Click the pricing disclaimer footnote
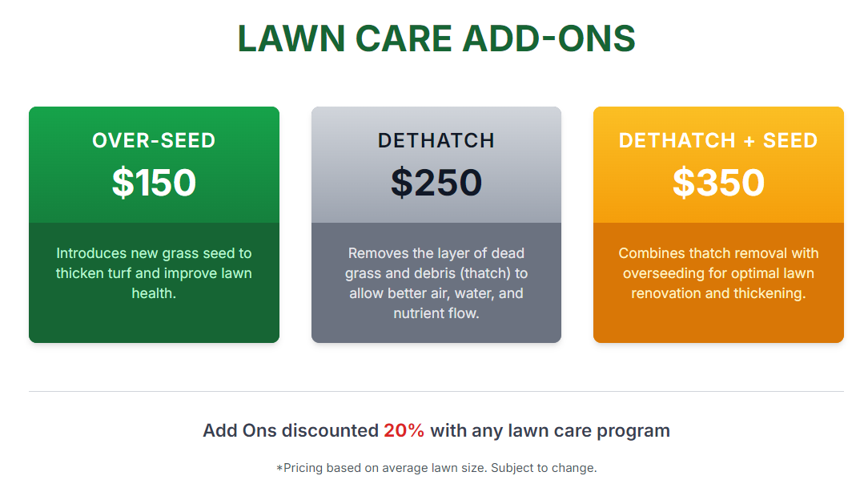 click(x=436, y=468)
